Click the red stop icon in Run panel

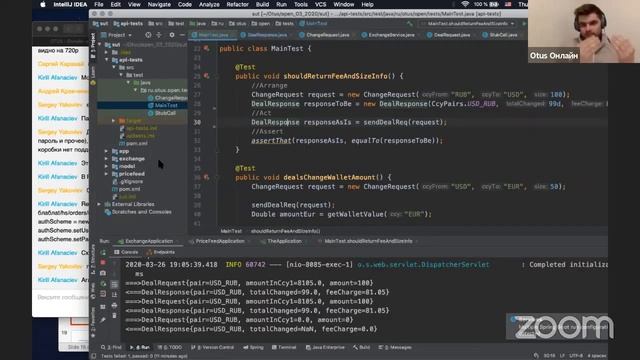103,263
